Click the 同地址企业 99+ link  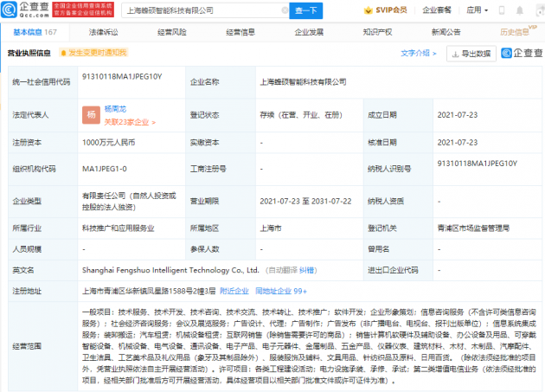[x=282, y=292]
